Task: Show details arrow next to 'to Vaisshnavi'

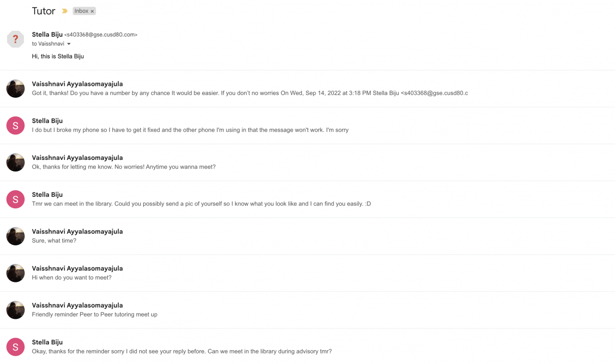Action: [x=69, y=44]
